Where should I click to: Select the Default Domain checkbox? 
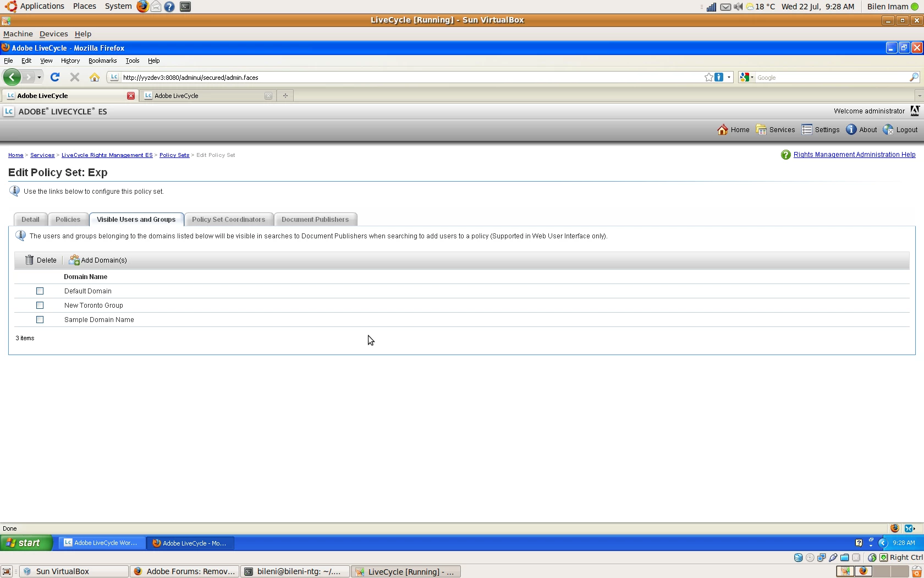click(x=40, y=291)
